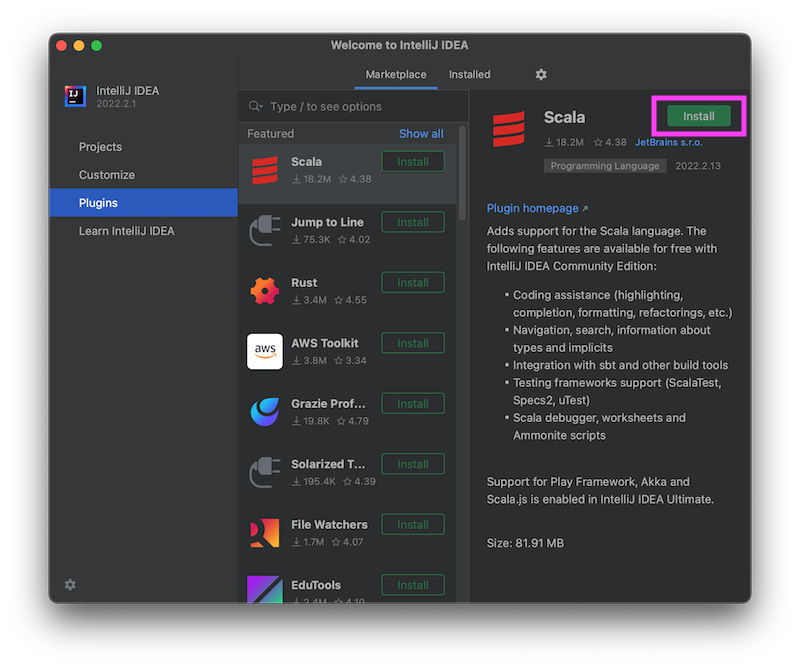Image resolution: width=800 pixels, height=668 pixels.
Task: Select the File Watchers plugin name
Action: pyautogui.click(x=329, y=525)
